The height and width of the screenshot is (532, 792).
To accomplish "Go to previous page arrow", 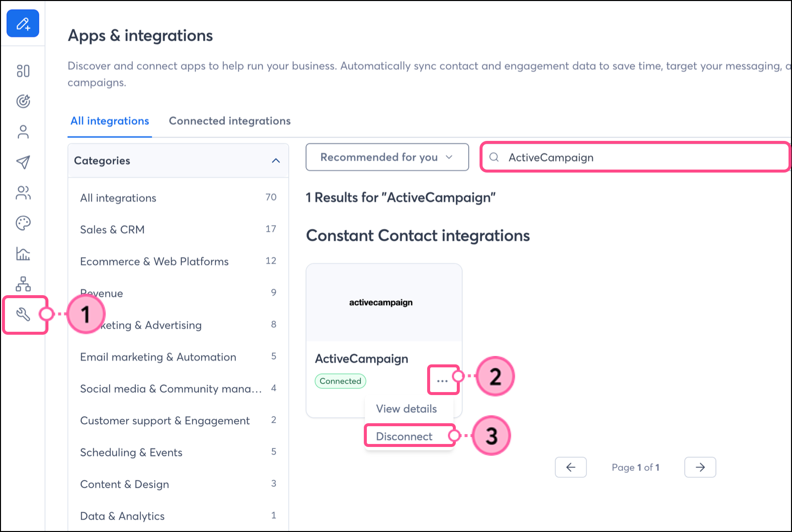I will coord(571,467).
